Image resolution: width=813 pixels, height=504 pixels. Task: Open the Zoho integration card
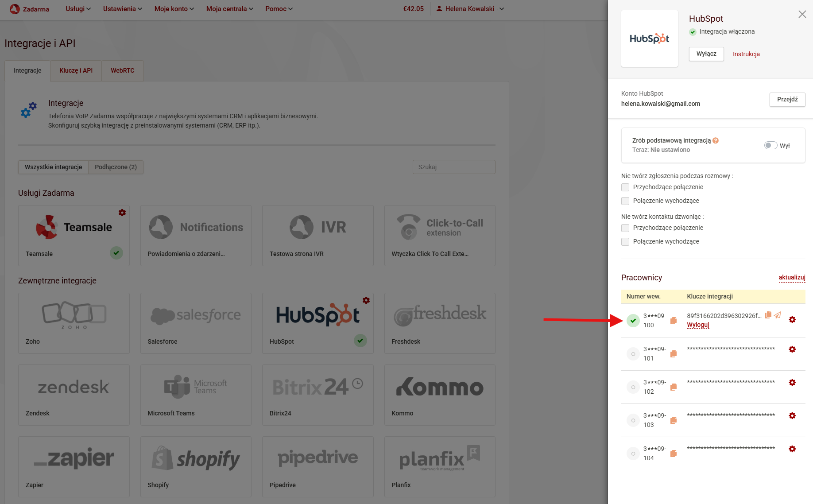click(74, 323)
